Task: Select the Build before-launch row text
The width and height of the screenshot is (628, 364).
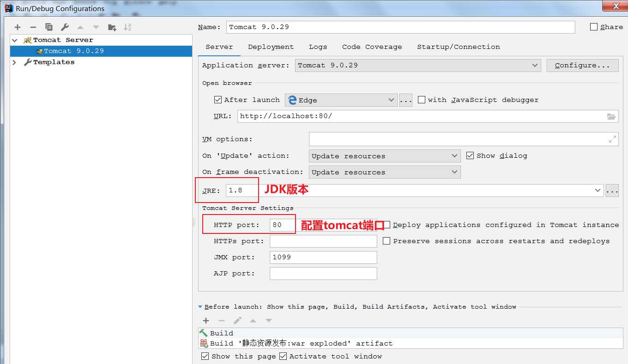Action: 222,333
